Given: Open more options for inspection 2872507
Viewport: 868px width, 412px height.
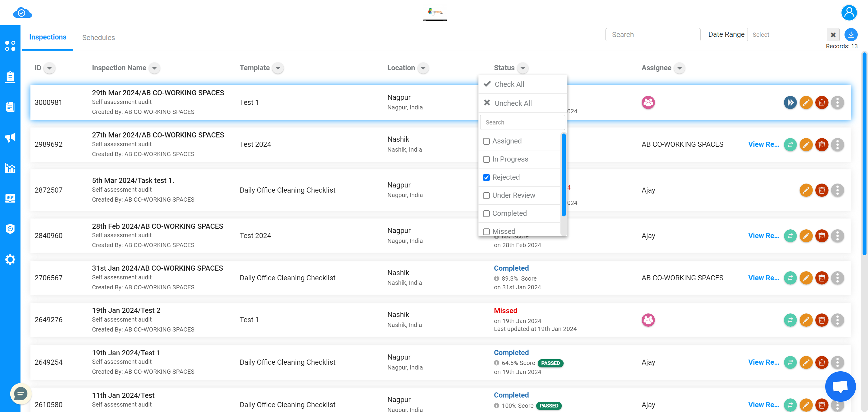Looking at the screenshot, I should (x=837, y=190).
